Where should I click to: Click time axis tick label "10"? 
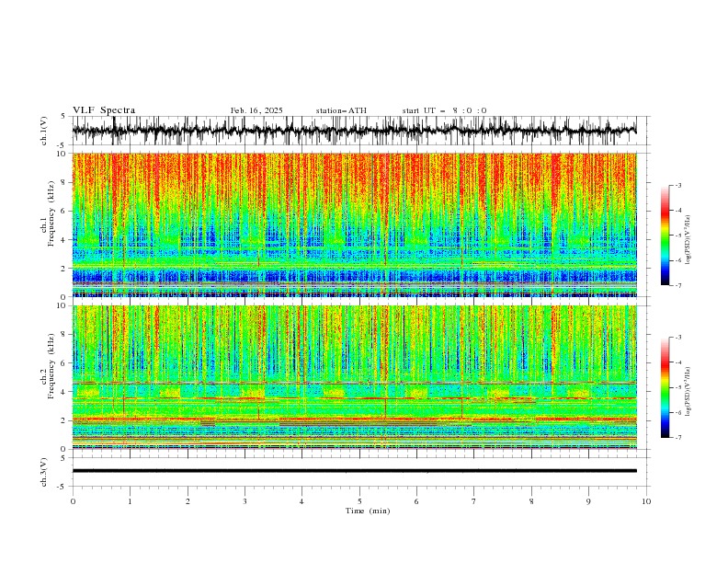(x=646, y=501)
